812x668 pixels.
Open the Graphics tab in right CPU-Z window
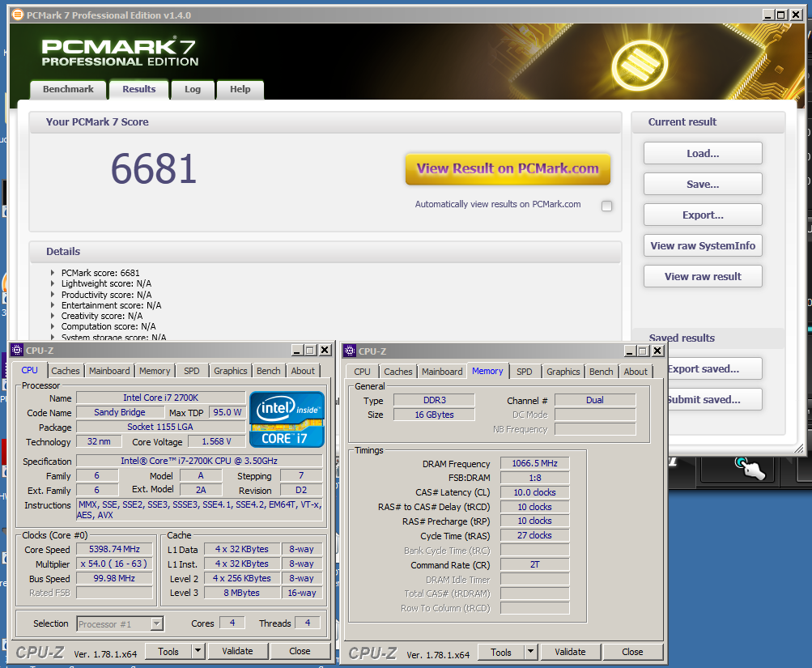pyautogui.click(x=563, y=372)
